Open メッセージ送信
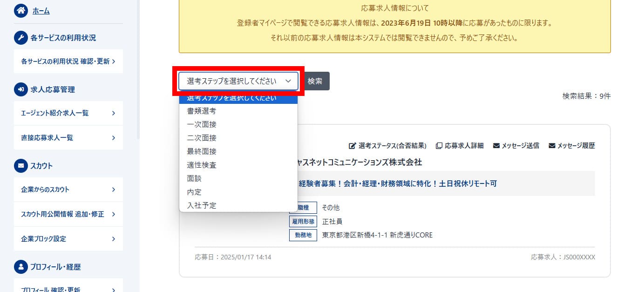Viewport: 644px width, 292px height. coord(520,146)
